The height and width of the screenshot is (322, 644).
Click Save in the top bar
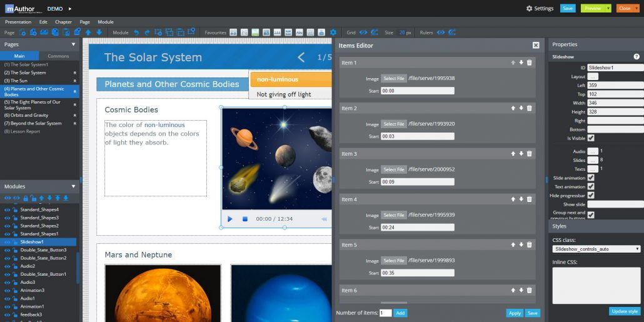568,8
